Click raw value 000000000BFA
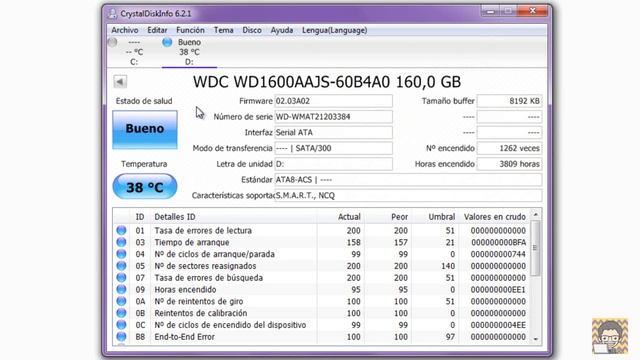640x360 pixels. click(x=498, y=242)
